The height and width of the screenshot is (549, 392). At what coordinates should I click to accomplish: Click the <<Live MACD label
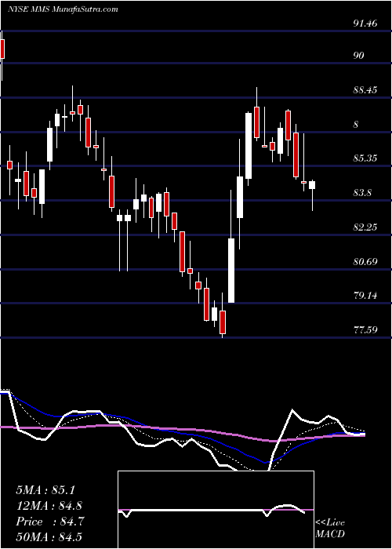click(330, 529)
